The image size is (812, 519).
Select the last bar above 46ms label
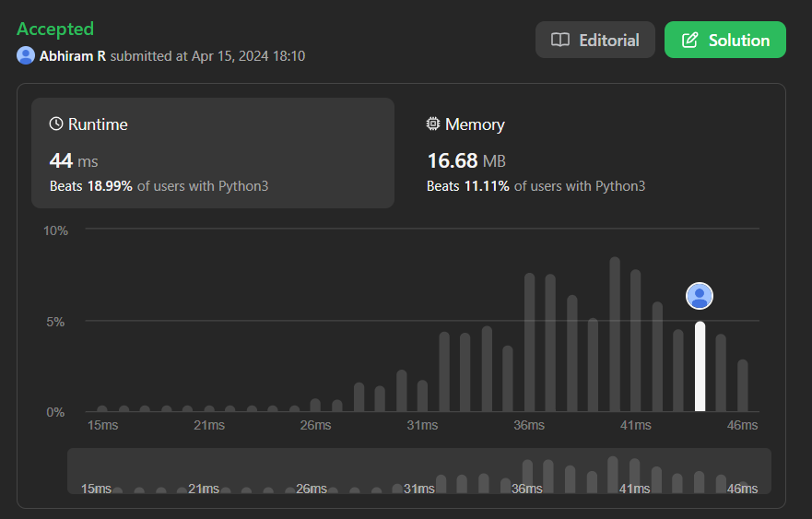tap(743, 386)
